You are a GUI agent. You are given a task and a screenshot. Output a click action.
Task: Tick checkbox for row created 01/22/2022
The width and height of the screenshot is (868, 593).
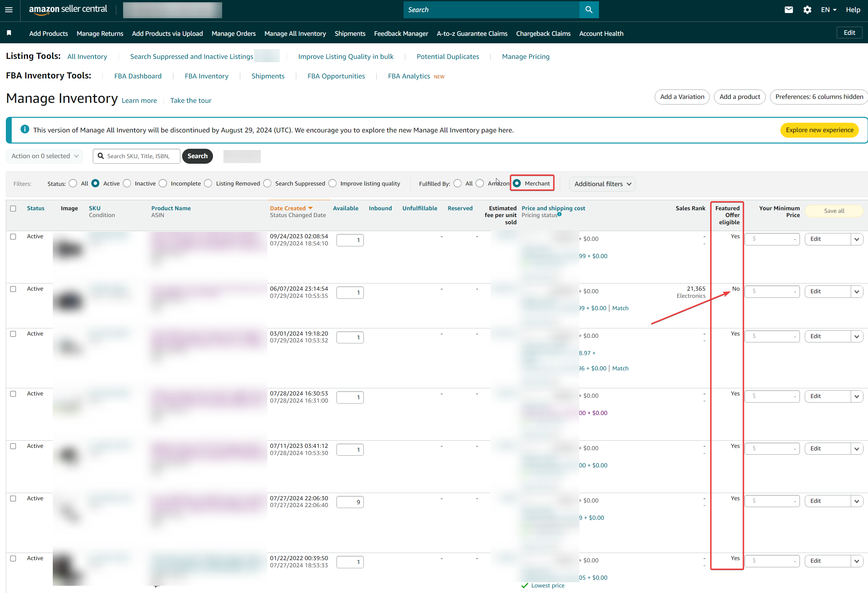(x=13, y=558)
